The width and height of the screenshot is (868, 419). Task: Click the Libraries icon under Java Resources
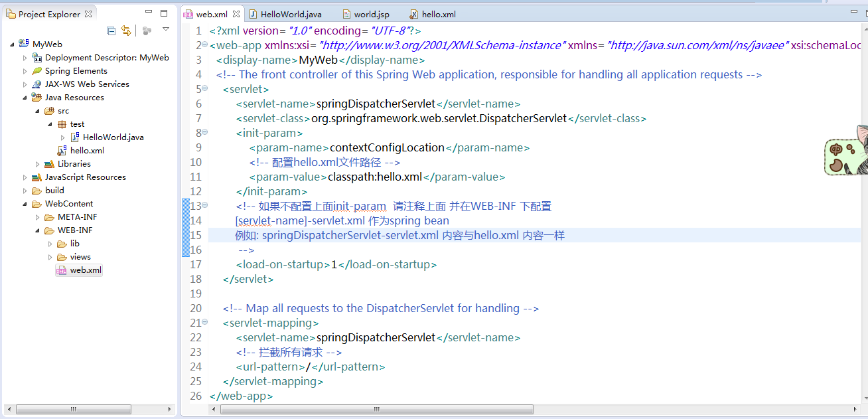50,164
